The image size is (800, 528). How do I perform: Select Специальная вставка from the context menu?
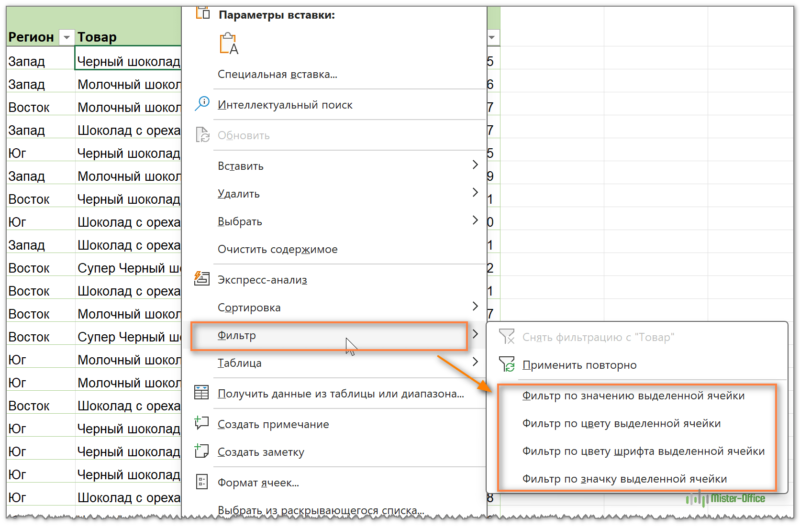pyautogui.click(x=277, y=74)
